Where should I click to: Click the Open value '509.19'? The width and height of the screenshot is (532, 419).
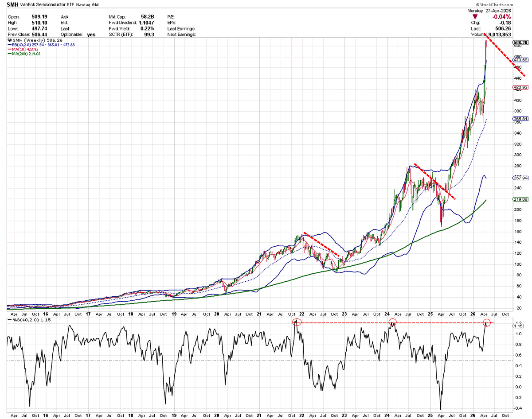pos(39,16)
